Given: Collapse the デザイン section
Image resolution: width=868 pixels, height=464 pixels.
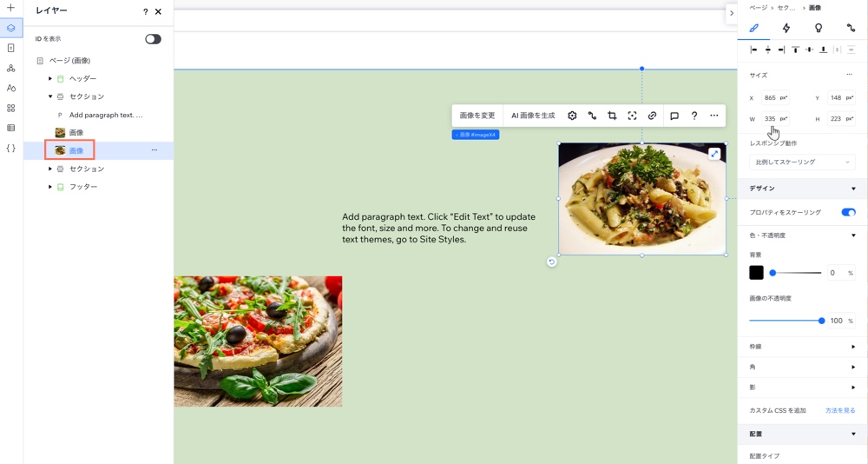Looking at the screenshot, I should (x=853, y=189).
